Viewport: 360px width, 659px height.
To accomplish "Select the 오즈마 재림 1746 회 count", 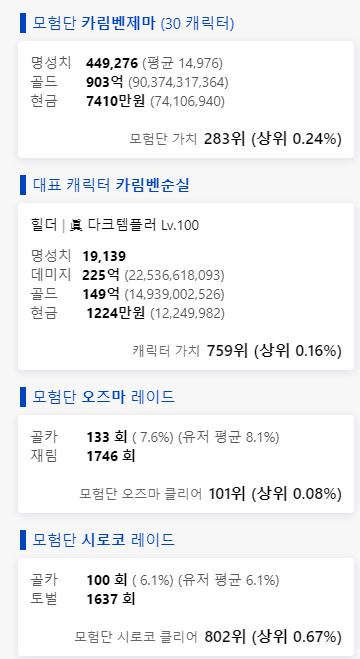I will coord(111,456).
